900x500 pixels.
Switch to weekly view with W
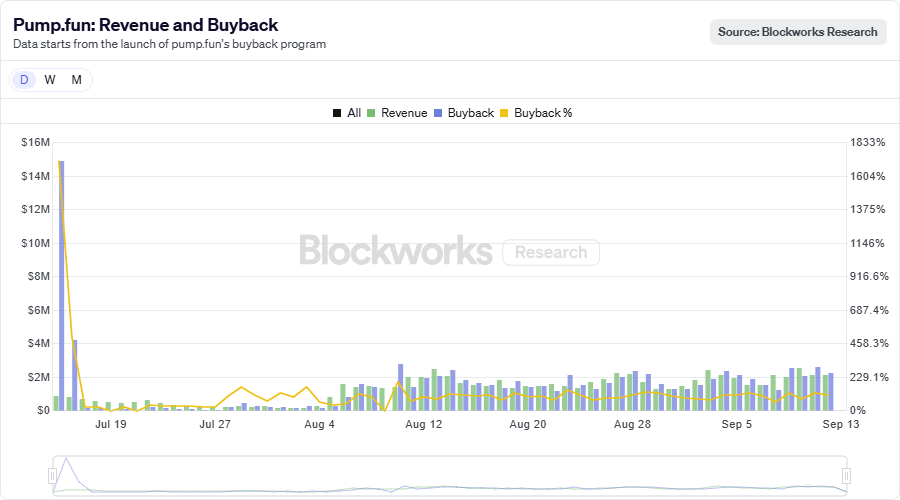(50, 80)
